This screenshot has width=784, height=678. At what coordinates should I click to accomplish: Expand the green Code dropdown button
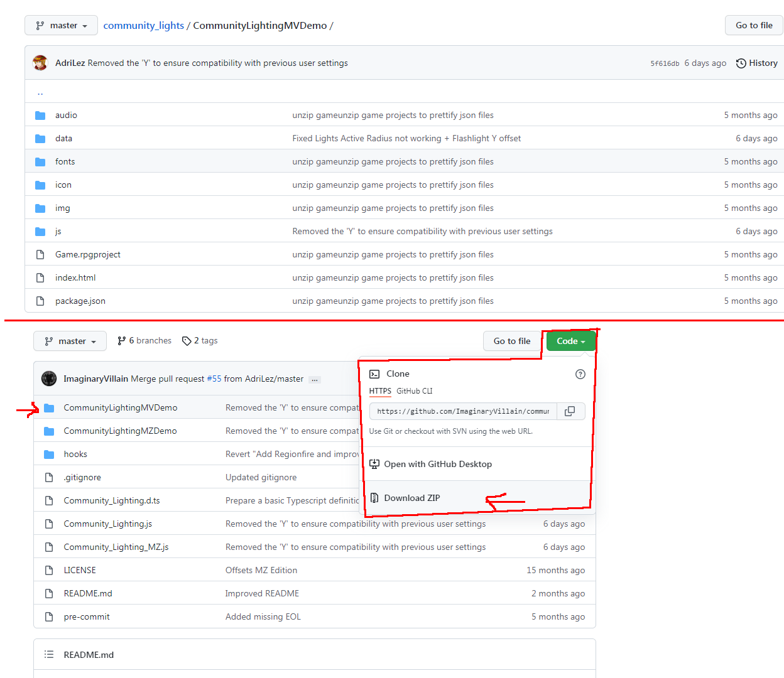coord(570,341)
